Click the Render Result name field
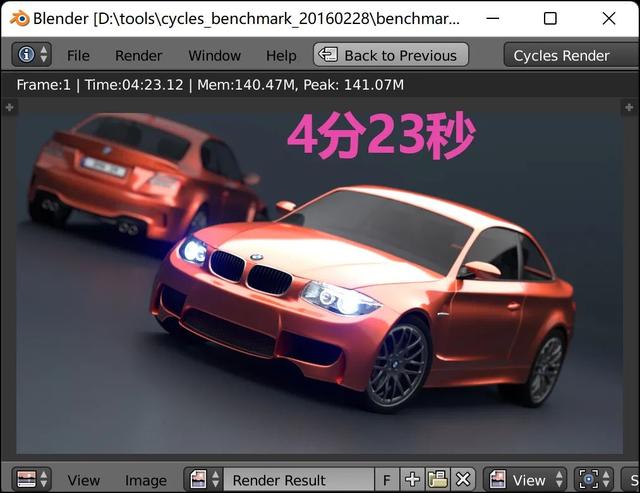640x493 pixels. coord(299,480)
